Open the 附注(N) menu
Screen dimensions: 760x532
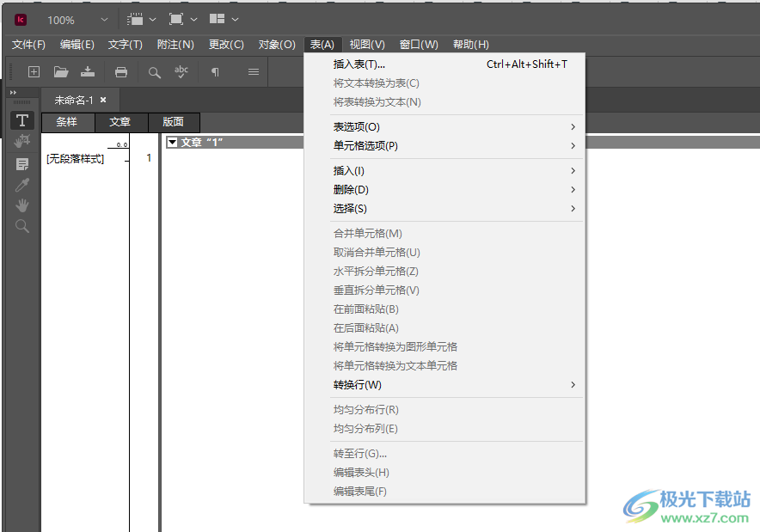(x=175, y=45)
